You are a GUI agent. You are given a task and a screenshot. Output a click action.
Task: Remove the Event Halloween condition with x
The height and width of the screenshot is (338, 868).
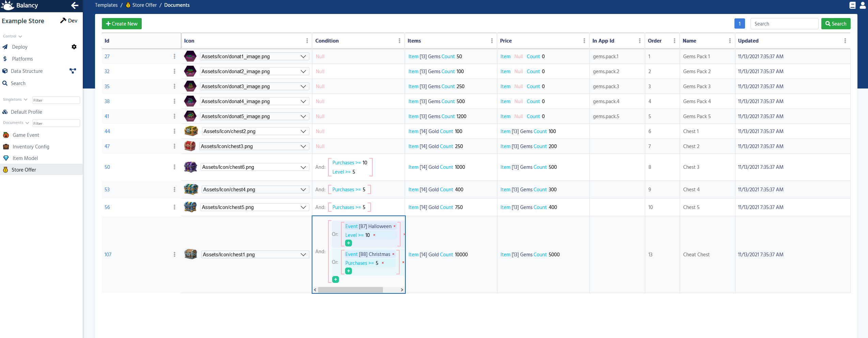tap(394, 226)
